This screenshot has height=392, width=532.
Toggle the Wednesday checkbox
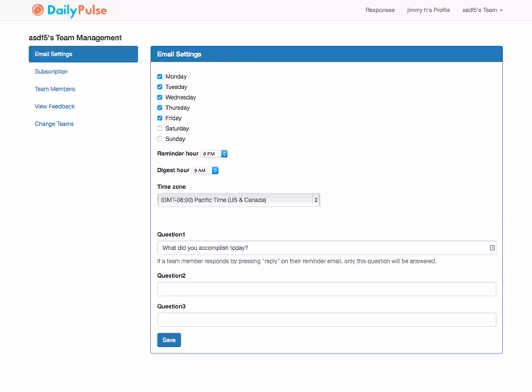coord(160,97)
